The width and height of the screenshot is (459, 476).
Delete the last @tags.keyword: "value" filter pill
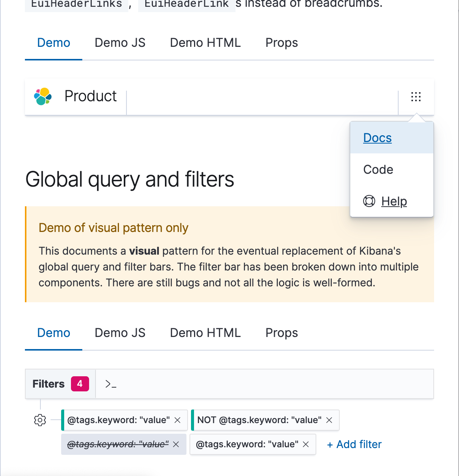coord(306,445)
